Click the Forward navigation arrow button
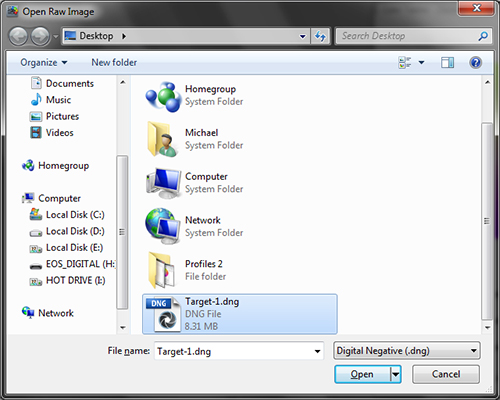500x400 pixels. [x=40, y=36]
